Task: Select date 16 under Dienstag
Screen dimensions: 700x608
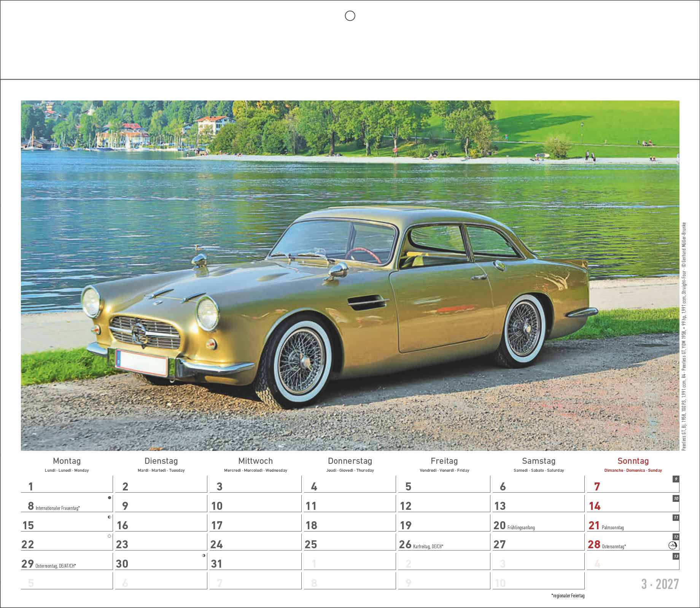Action: click(123, 525)
